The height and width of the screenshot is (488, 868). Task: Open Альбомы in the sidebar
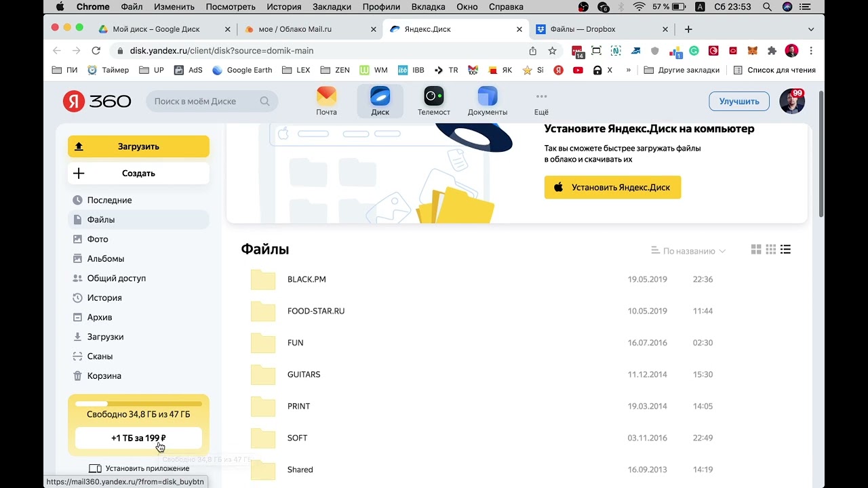pyautogui.click(x=138, y=259)
